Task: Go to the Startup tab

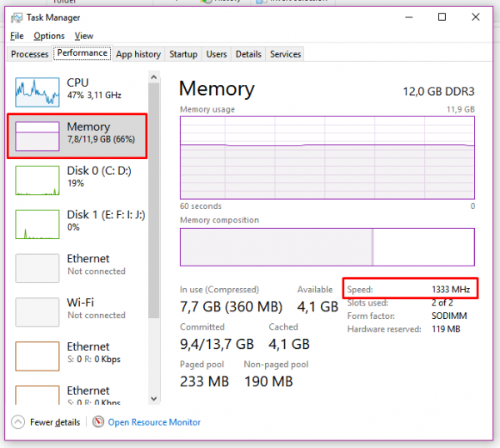Action: [183, 54]
